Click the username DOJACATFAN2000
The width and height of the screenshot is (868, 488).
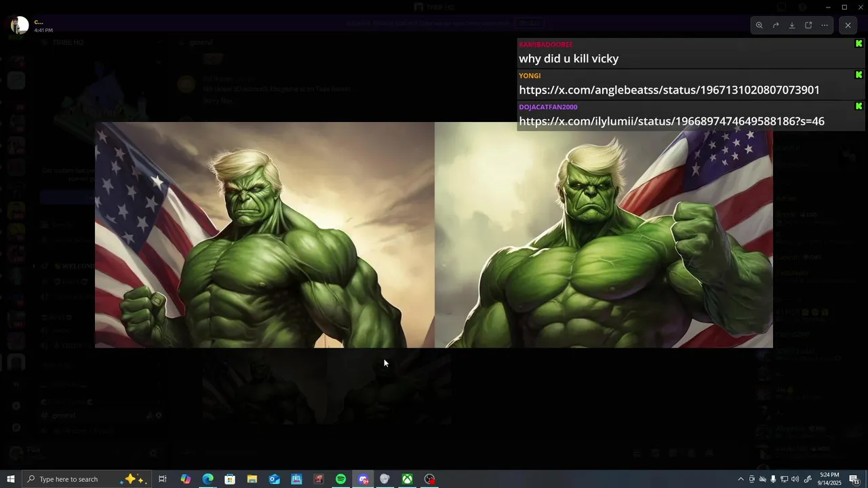548,106
